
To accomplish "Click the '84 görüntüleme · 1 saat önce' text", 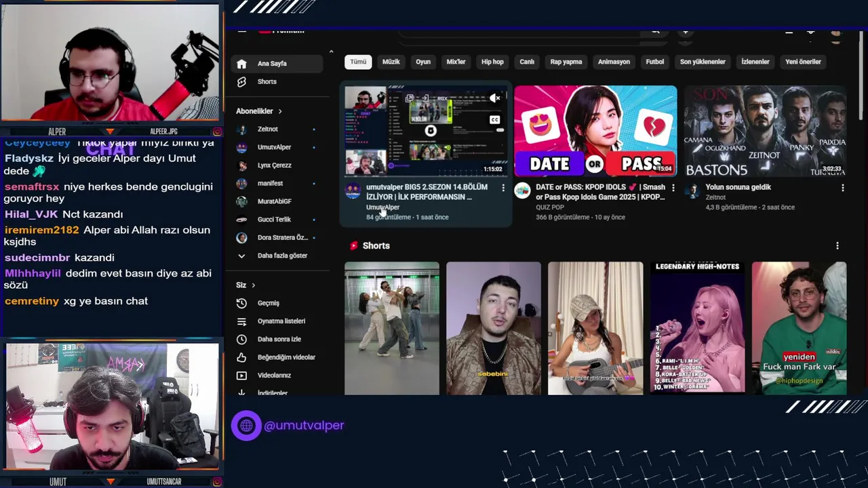I will (407, 218).
